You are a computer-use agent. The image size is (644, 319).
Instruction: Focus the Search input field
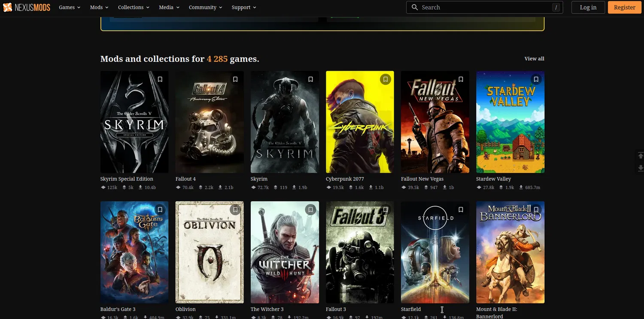click(484, 7)
